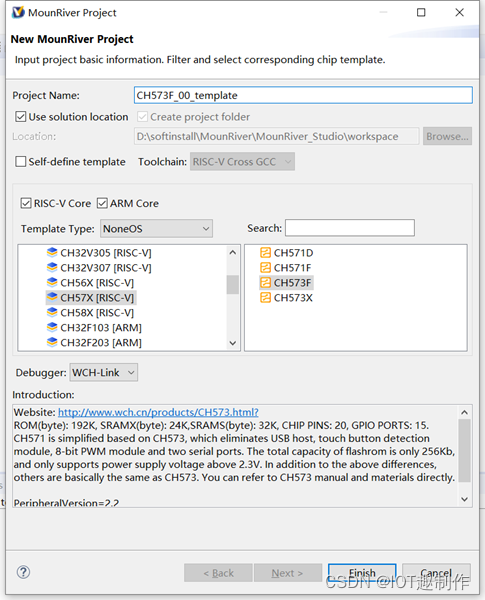Maximize the MounRiver Project dialog
The height and width of the screenshot is (600, 485).
pyautogui.click(x=421, y=12)
